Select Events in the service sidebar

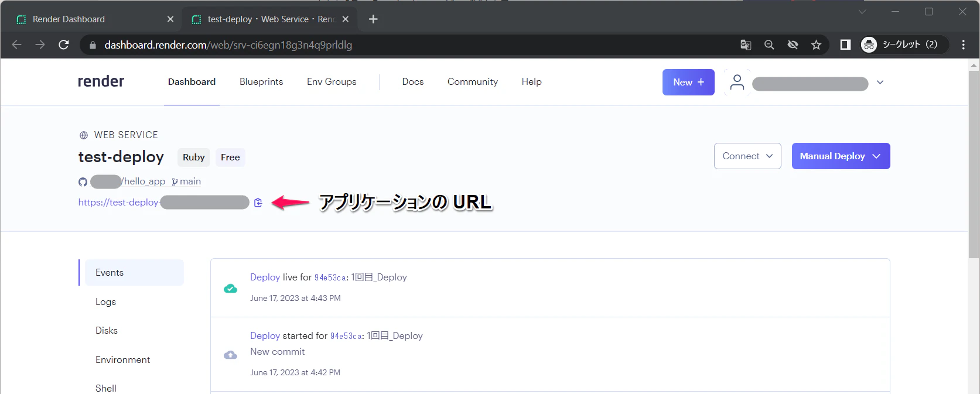click(134, 273)
